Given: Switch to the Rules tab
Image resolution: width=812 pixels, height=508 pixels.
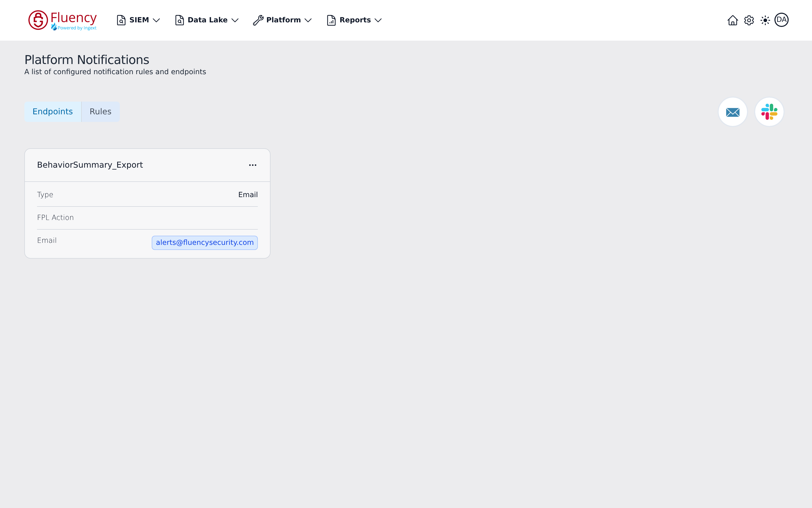Looking at the screenshot, I should pos(100,112).
